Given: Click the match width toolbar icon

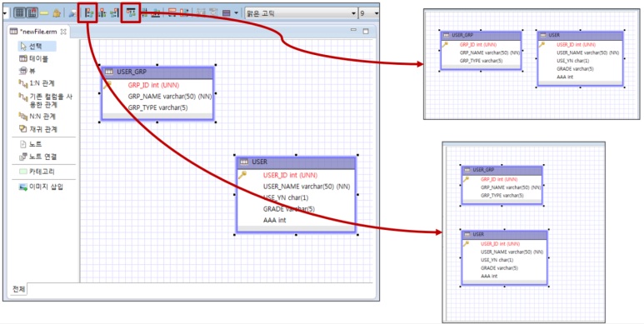Looking at the screenshot, I should pos(172,12).
